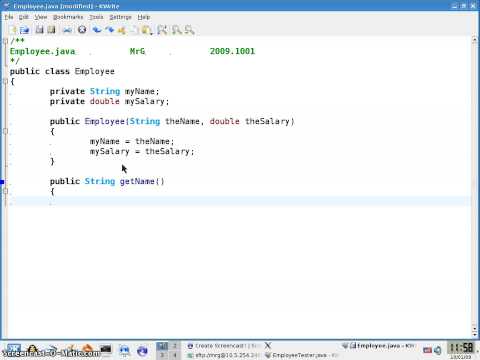Click the Save As toolbar icon
The image size is (480, 360).
click(x=51, y=30)
